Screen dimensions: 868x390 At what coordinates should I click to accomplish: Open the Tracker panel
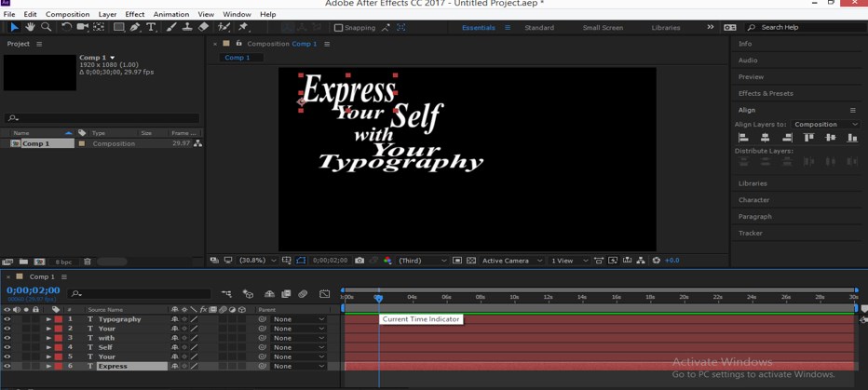click(750, 233)
